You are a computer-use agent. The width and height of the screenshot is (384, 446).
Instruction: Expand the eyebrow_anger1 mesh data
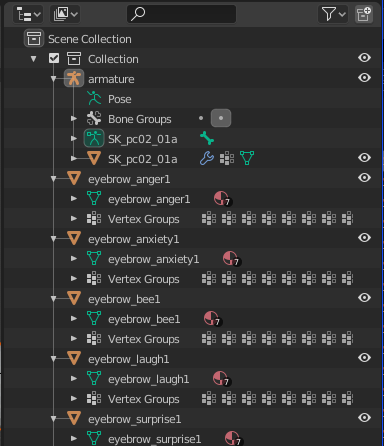(74, 198)
